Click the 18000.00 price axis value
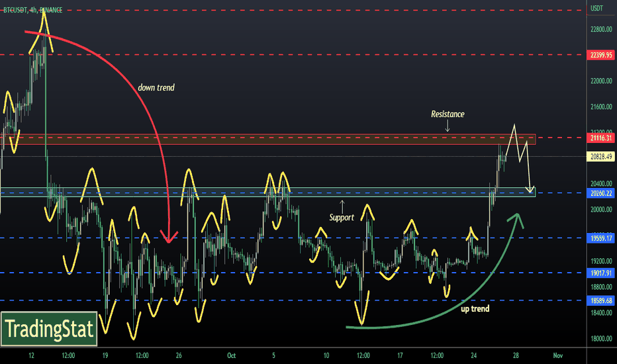The height and width of the screenshot is (364, 617). [601, 338]
